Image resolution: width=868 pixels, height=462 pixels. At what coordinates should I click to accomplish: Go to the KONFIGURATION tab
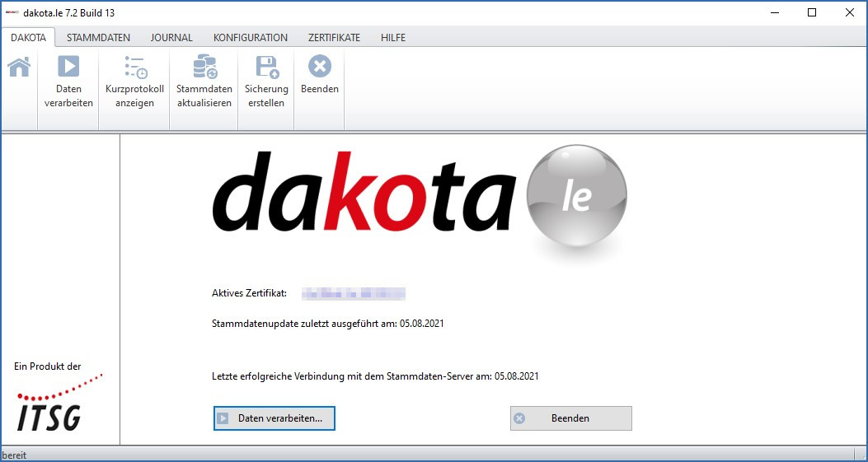251,37
